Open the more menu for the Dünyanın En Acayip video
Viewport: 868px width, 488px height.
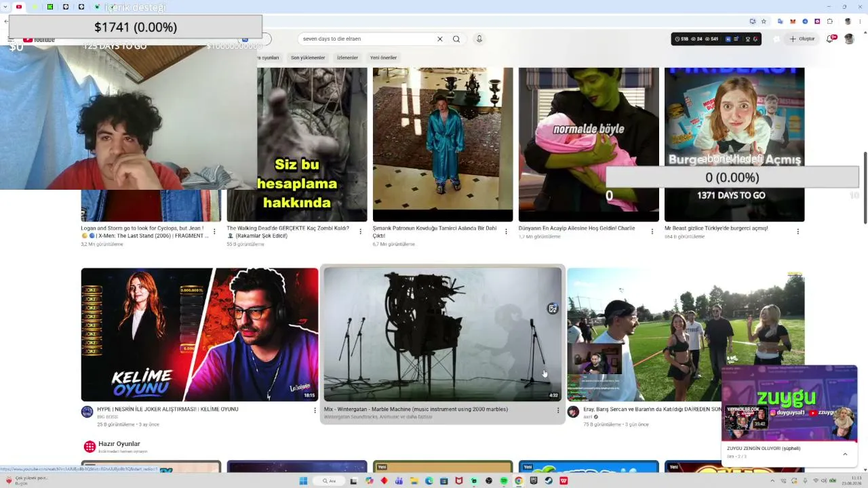652,231
